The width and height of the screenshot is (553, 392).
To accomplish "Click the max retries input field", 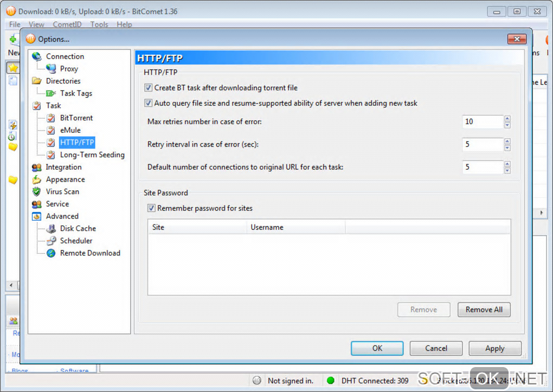I will tap(483, 122).
